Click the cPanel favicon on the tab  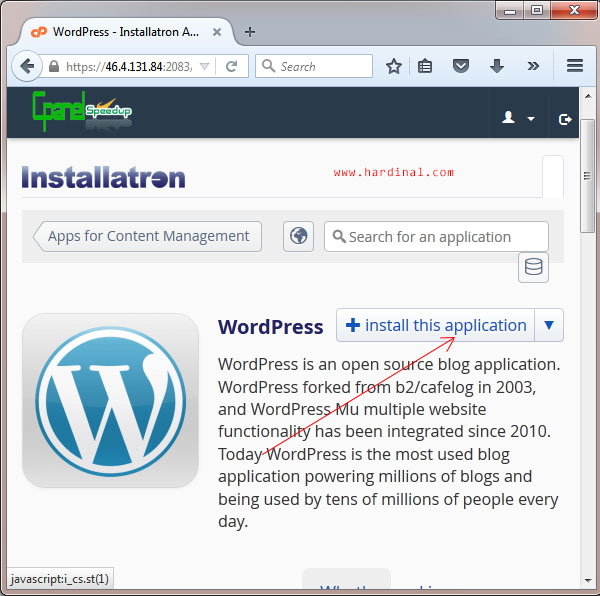coord(39,32)
